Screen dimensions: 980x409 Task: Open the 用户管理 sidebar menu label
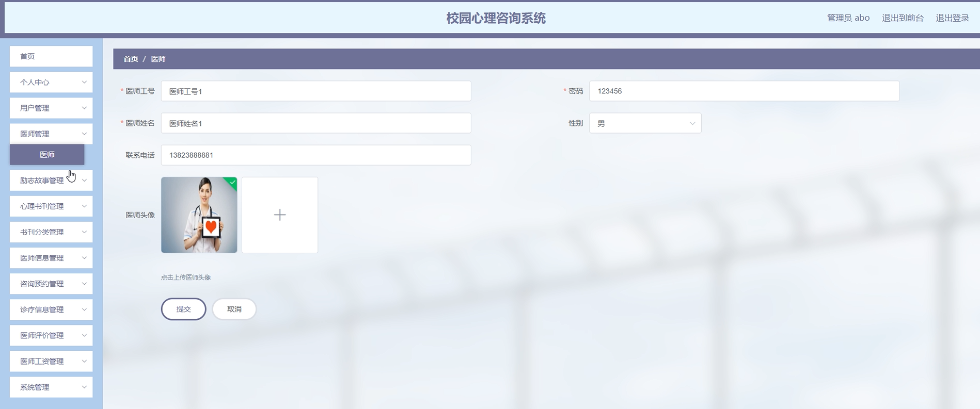pos(35,108)
